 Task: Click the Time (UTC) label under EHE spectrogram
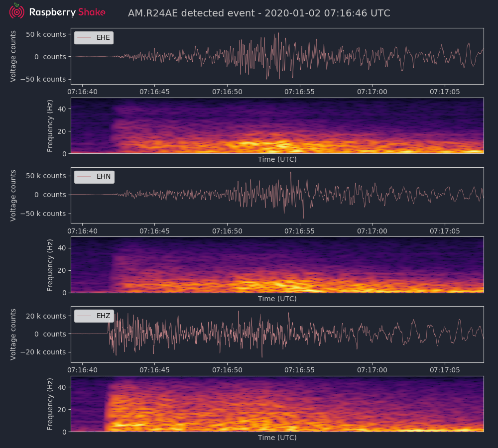277,159
